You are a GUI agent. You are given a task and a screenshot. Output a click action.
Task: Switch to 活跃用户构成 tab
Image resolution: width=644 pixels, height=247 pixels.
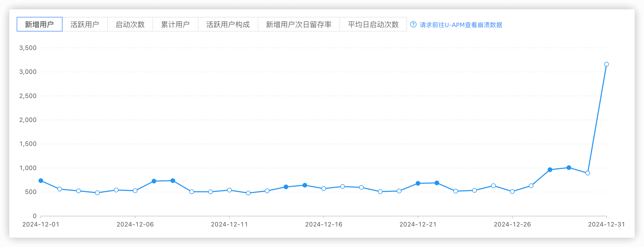click(228, 24)
